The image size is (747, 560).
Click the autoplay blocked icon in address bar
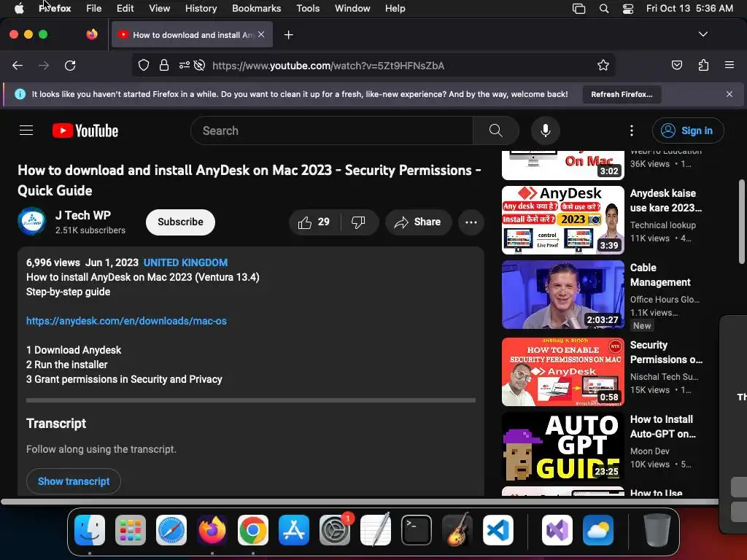[x=200, y=65]
